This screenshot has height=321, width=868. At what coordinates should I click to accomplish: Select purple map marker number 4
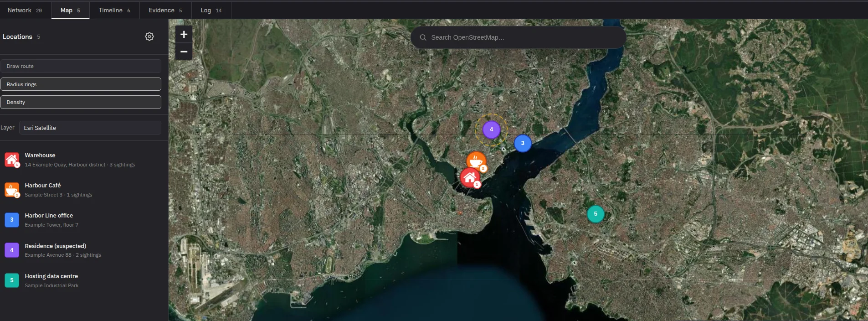491,129
